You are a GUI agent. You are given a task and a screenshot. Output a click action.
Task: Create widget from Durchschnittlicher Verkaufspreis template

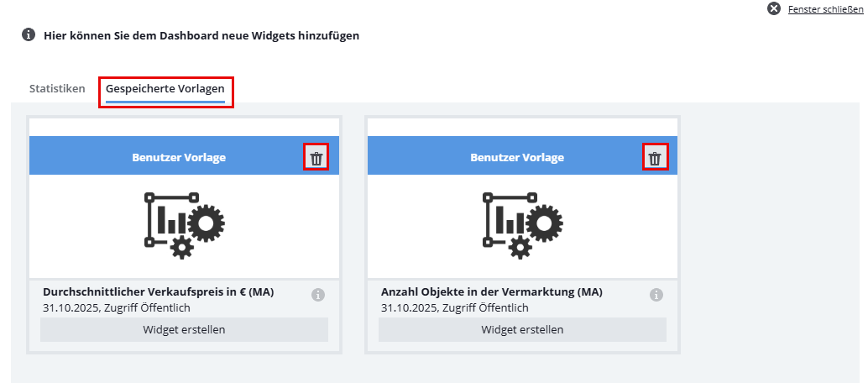pos(184,330)
